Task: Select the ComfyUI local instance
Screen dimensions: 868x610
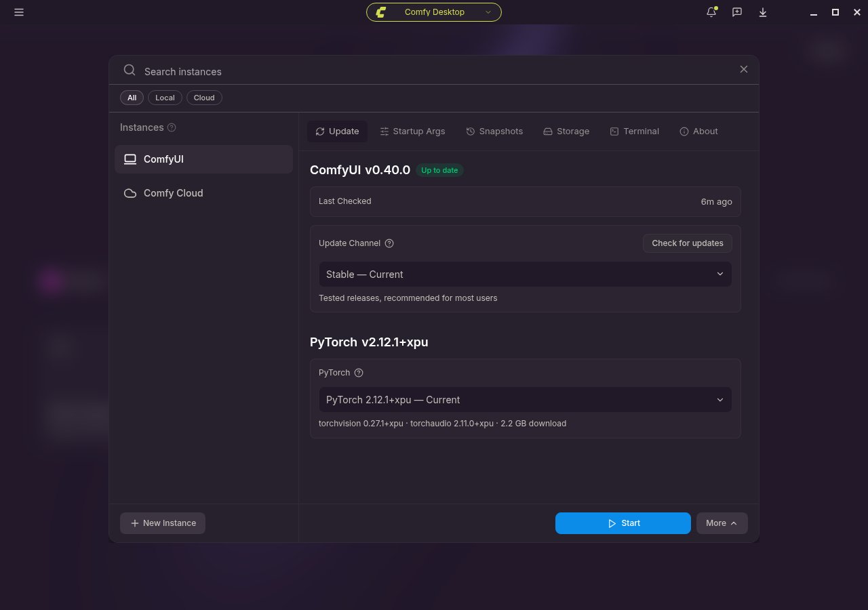Action: 203,159
